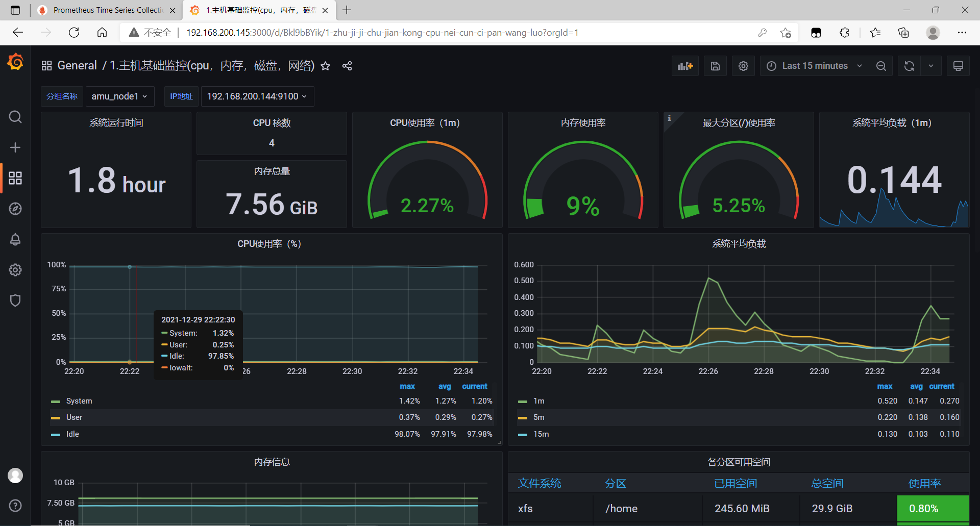Sort load legend by current column
The height and width of the screenshot is (526, 980).
coord(942,386)
